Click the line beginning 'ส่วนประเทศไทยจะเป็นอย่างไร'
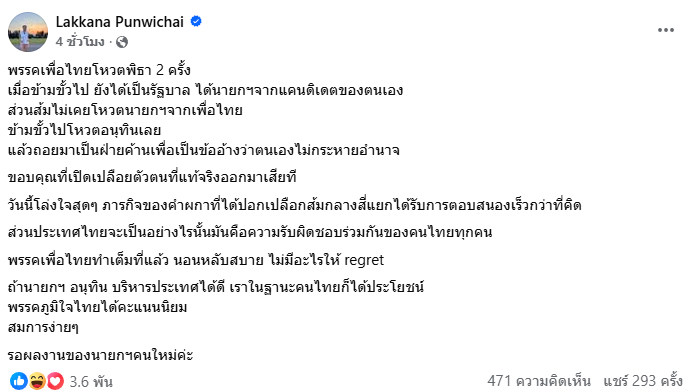689x392 pixels. 250,232
